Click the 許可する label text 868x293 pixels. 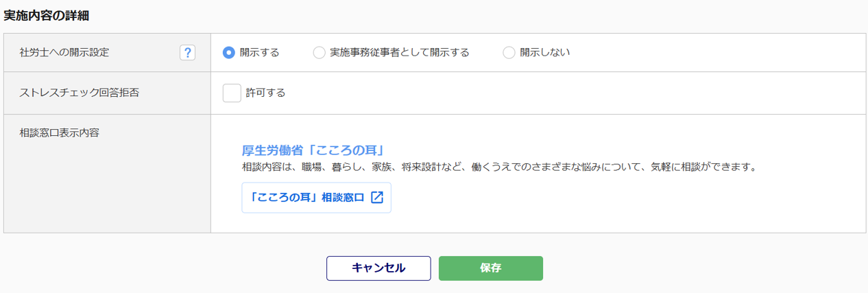point(265,93)
